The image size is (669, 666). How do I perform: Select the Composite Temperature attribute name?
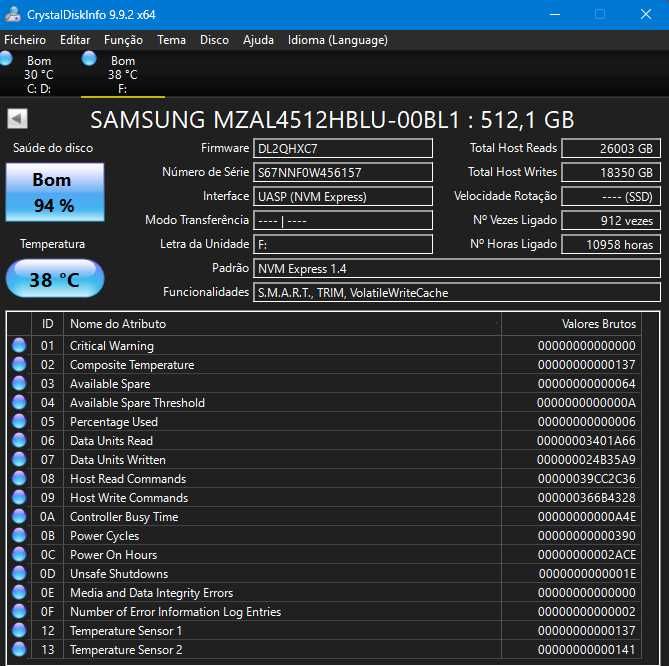pos(132,365)
